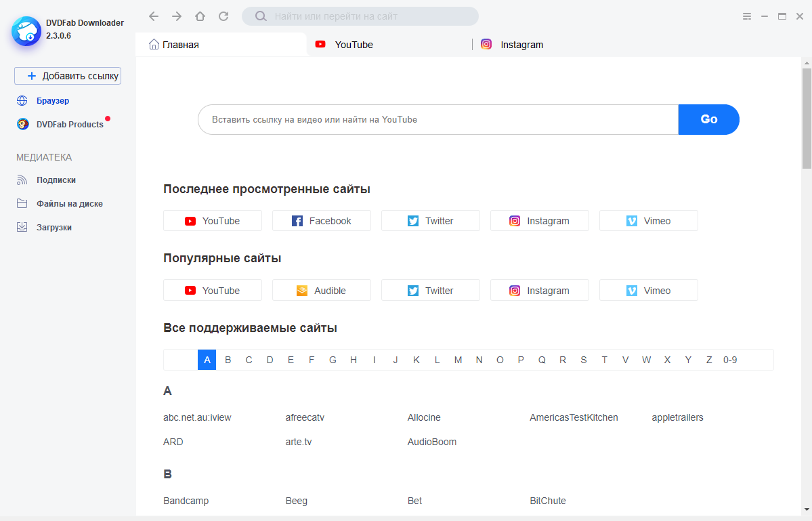Open the AmericasTestKitchen site link

tap(574, 417)
